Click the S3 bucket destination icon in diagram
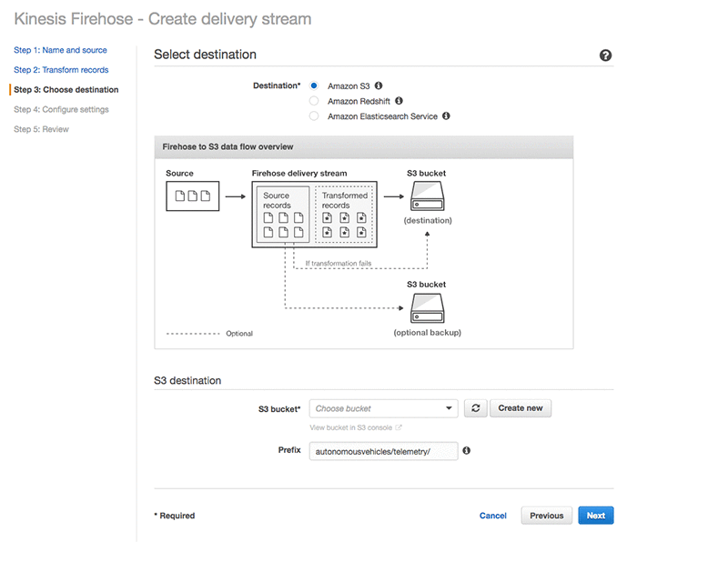 (427, 196)
